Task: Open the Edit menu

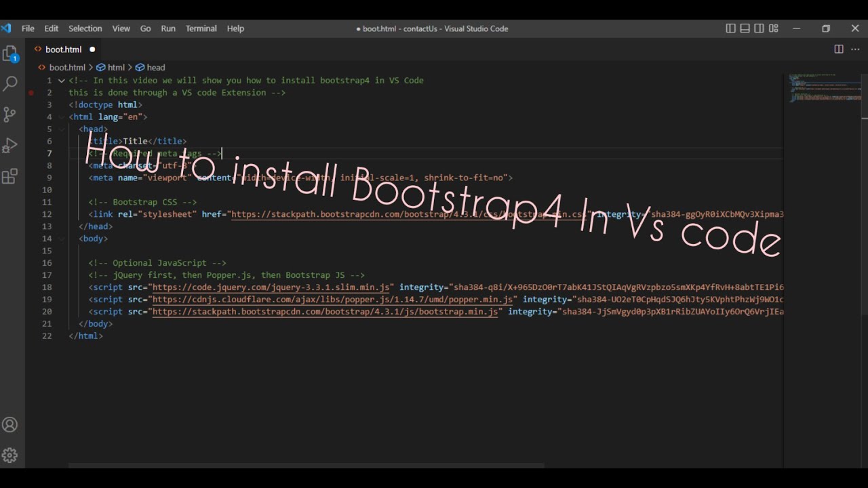Action: (52, 28)
